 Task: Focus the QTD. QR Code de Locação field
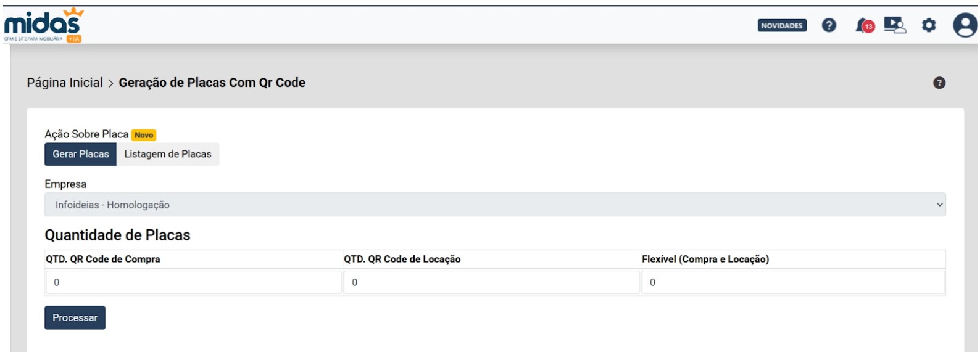tap(491, 282)
